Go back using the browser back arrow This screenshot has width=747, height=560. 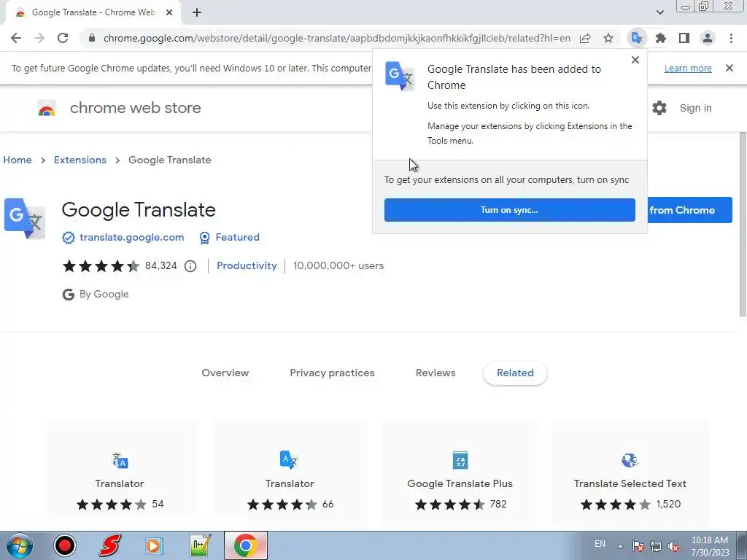click(x=16, y=38)
